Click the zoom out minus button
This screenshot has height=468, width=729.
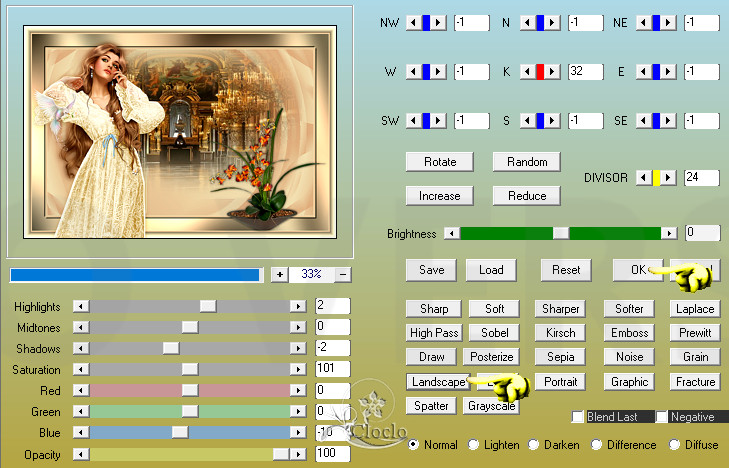pos(342,274)
